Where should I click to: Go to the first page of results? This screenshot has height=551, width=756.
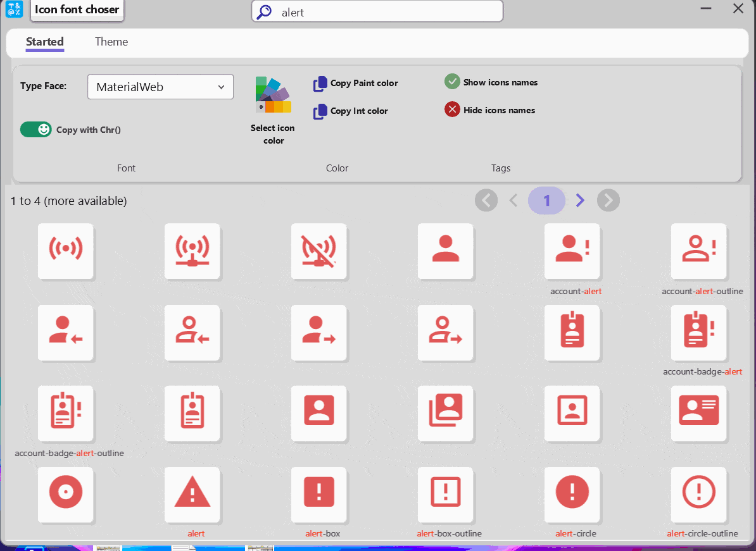point(486,201)
